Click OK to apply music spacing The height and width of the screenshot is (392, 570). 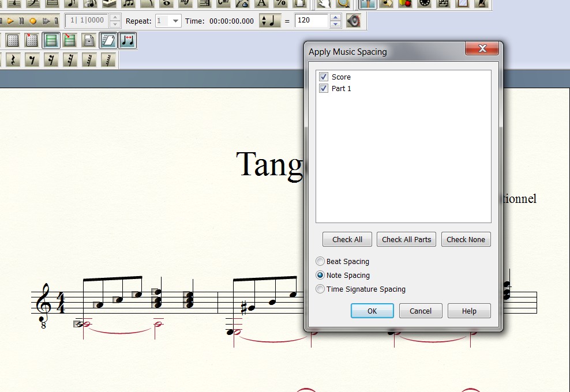click(372, 311)
